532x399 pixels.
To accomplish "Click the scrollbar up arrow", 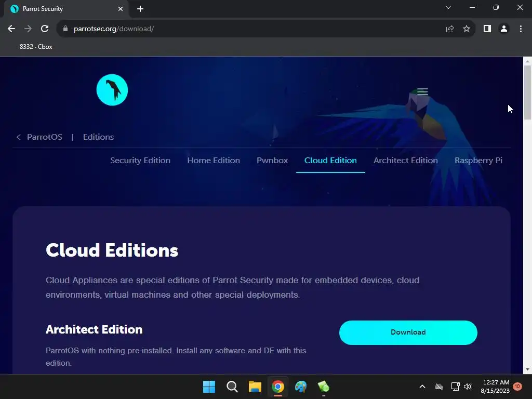I will pos(527,61).
